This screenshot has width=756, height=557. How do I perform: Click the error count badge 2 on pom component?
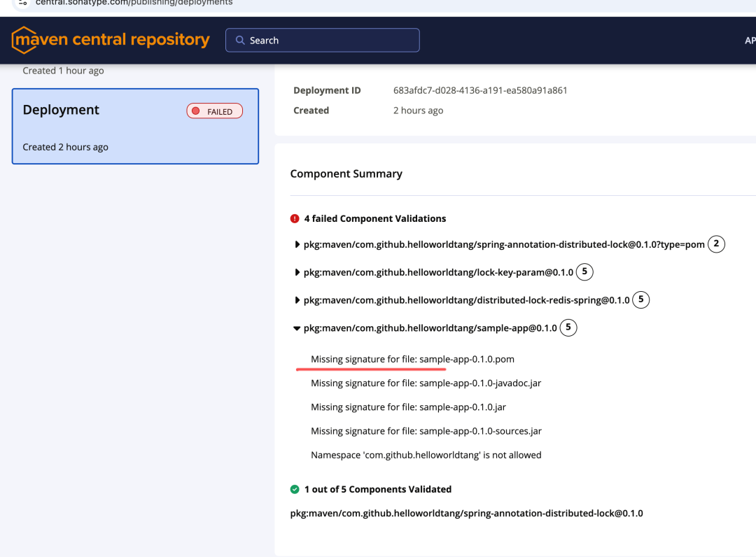point(716,244)
